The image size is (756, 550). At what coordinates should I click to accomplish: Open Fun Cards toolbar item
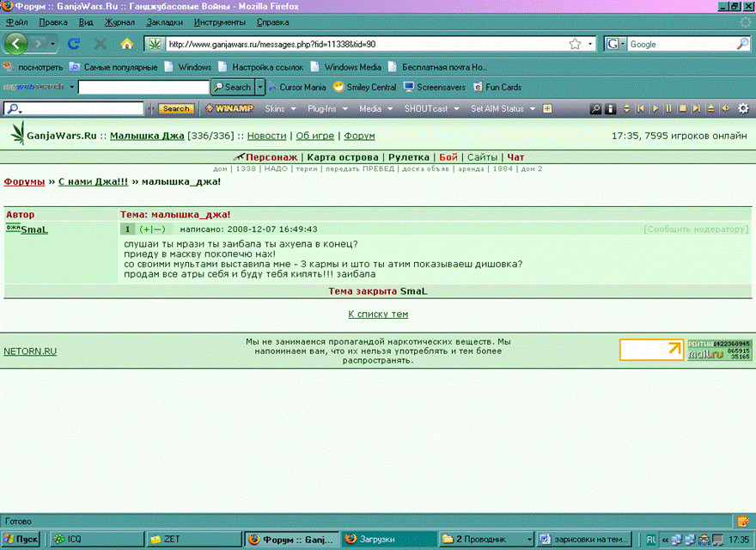pyautogui.click(x=497, y=87)
